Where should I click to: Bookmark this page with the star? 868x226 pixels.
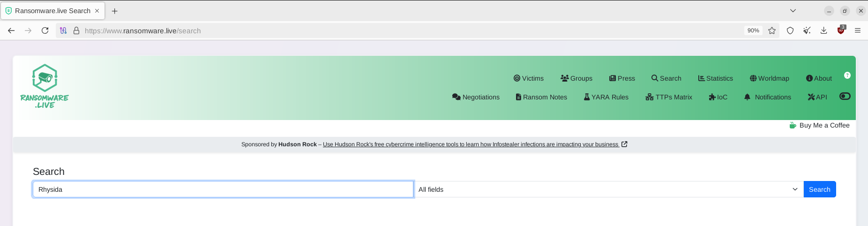[x=772, y=30]
